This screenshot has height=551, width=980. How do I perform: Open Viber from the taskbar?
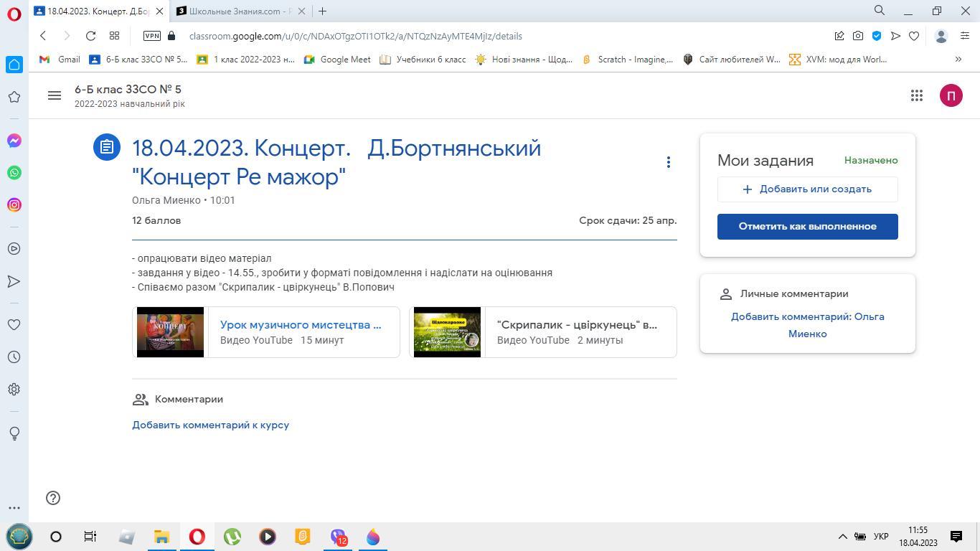coord(338,537)
